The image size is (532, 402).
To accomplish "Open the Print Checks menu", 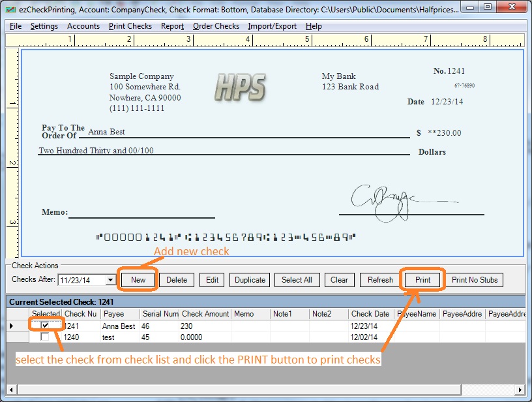I will click(130, 26).
